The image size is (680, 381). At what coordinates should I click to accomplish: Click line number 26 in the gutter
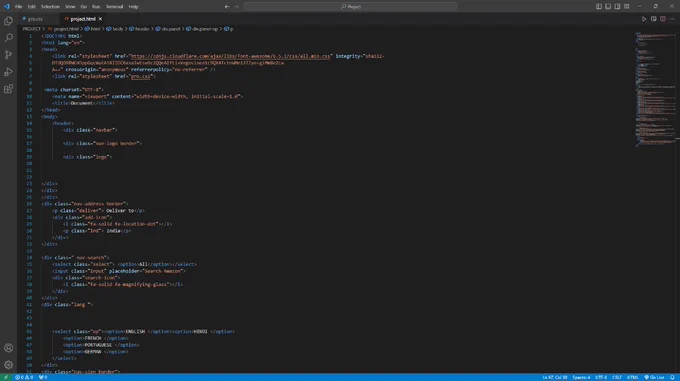click(29, 204)
